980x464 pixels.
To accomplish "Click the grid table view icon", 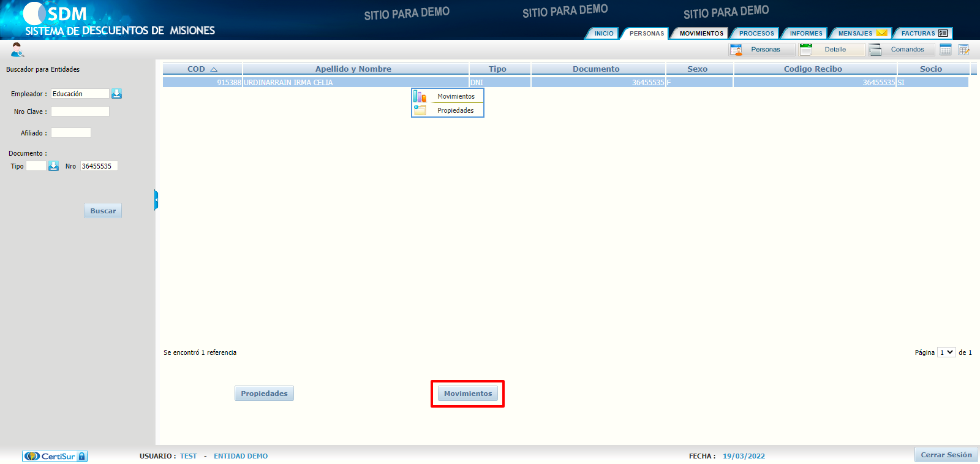I will coord(946,50).
